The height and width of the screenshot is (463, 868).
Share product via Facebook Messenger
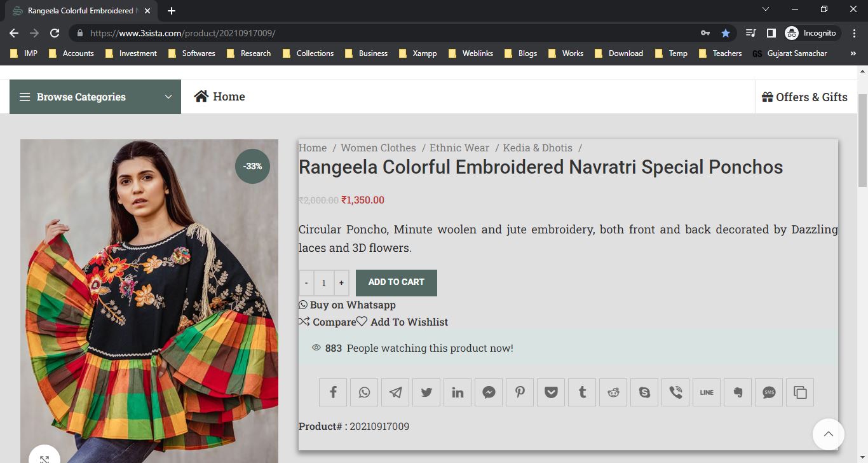coord(489,392)
